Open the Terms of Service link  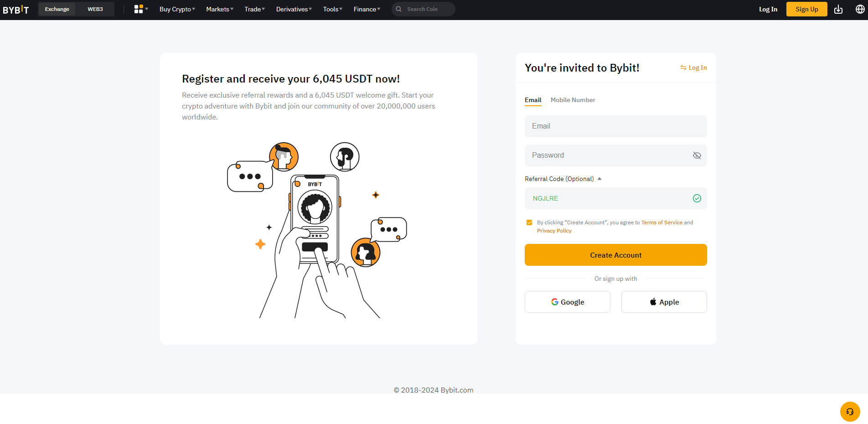click(662, 222)
